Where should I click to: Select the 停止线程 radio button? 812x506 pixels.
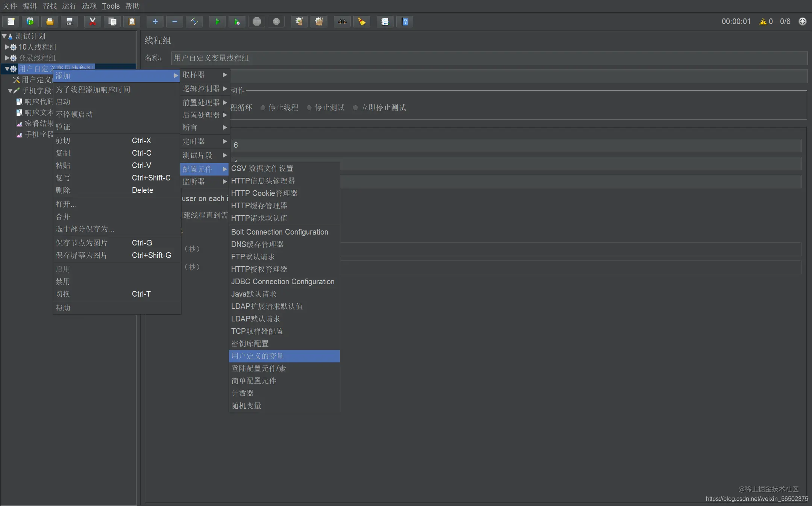point(263,108)
